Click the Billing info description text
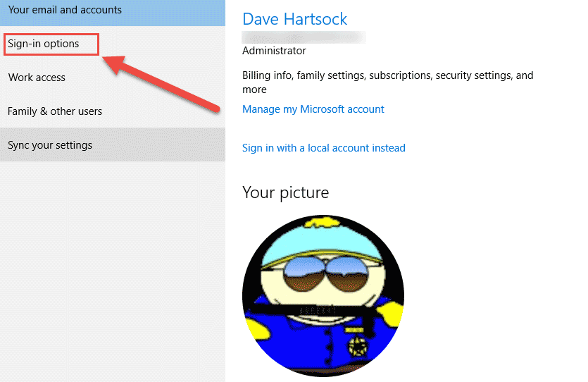 pos(388,82)
